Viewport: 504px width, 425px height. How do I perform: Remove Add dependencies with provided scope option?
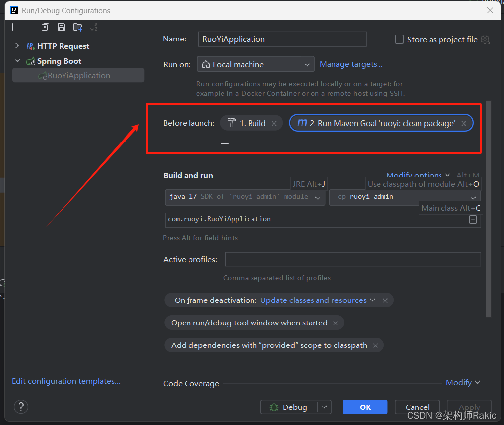[375, 345]
